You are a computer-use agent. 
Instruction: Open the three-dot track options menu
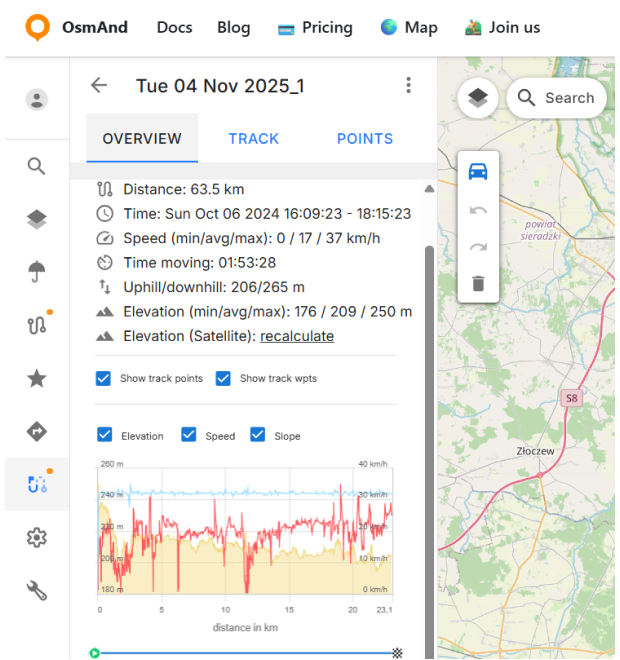[x=408, y=85]
